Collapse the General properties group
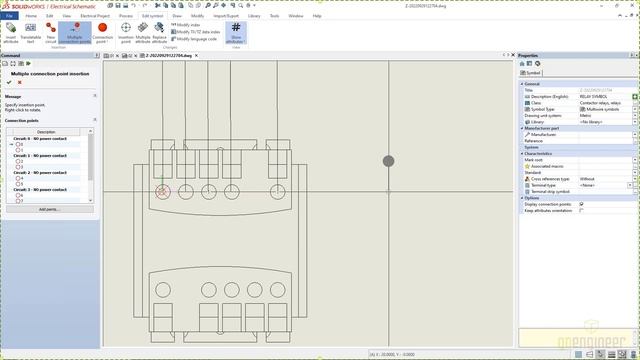 tap(522, 84)
